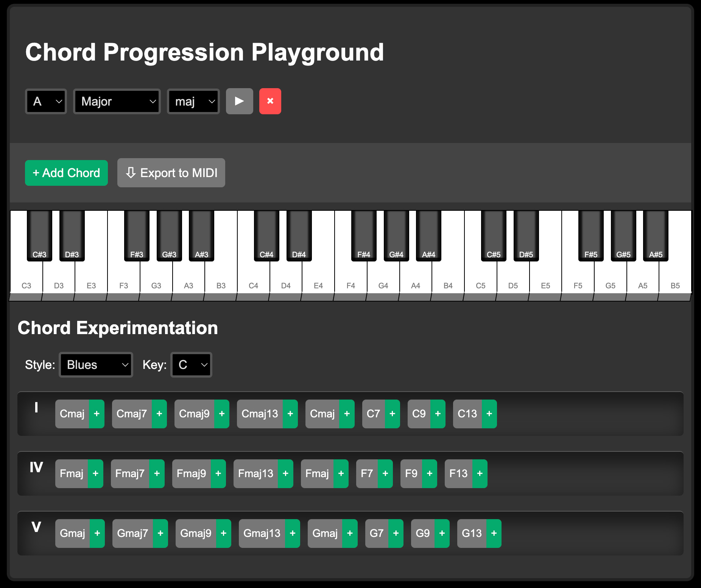Add Fmaj13 to the progression
The image size is (701, 588).
285,473
